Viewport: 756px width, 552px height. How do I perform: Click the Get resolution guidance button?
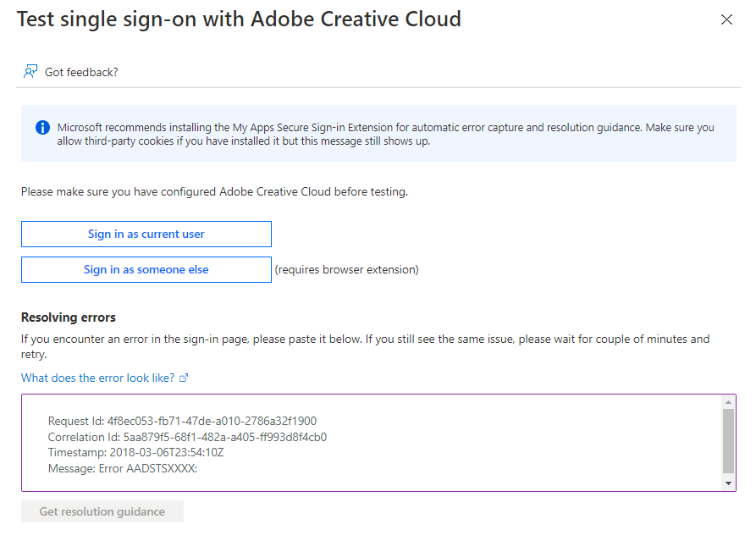[102, 511]
